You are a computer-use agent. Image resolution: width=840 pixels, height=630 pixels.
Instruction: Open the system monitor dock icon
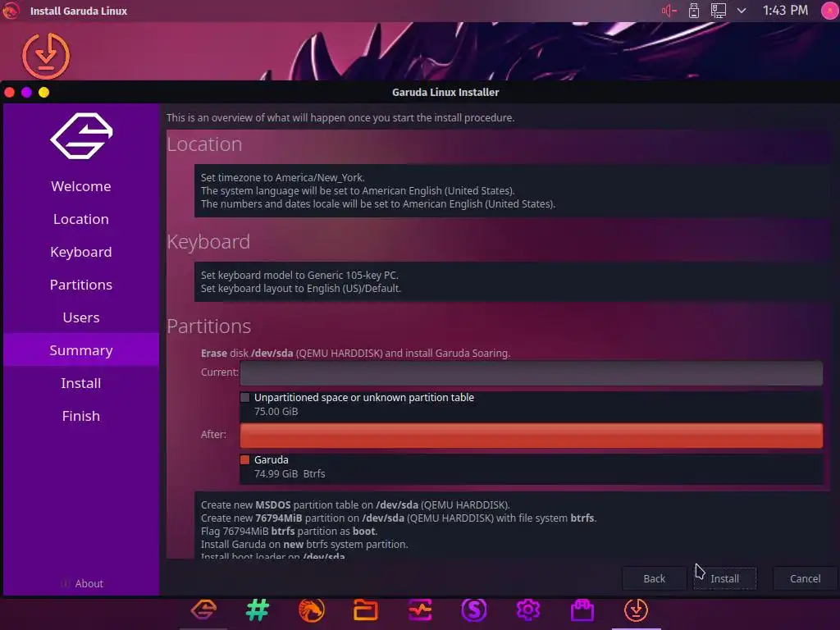click(x=420, y=609)
